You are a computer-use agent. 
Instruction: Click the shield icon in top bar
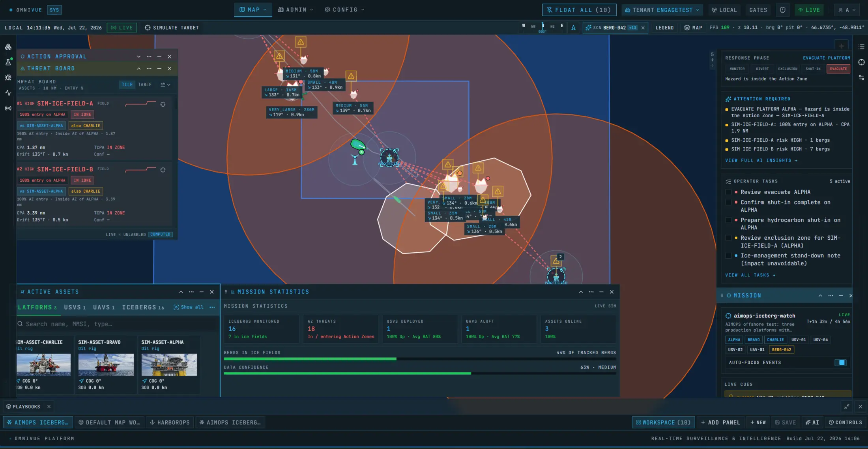(783, 10)
